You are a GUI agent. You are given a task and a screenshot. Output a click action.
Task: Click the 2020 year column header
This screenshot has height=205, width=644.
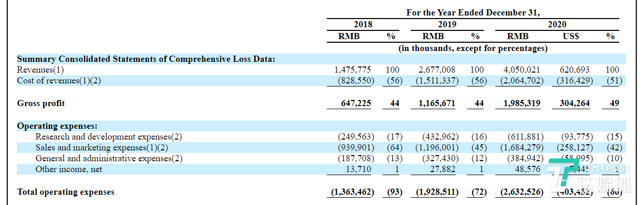557,24
